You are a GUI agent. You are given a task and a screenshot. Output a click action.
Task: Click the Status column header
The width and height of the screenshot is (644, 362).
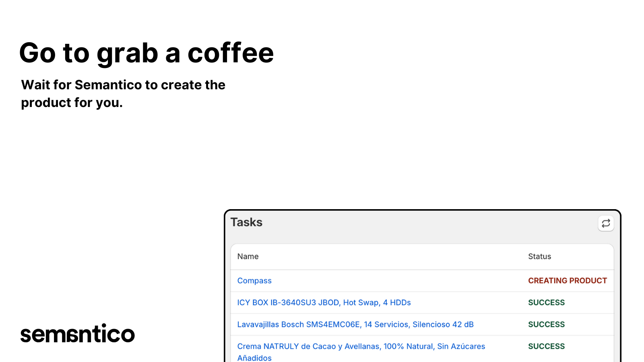(x=539, y=256)
